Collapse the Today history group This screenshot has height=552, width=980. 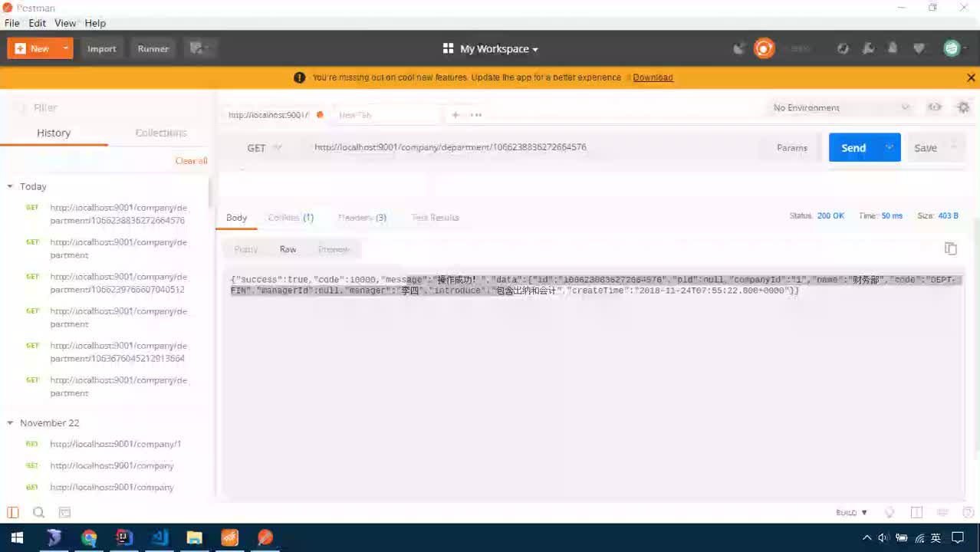11,186
